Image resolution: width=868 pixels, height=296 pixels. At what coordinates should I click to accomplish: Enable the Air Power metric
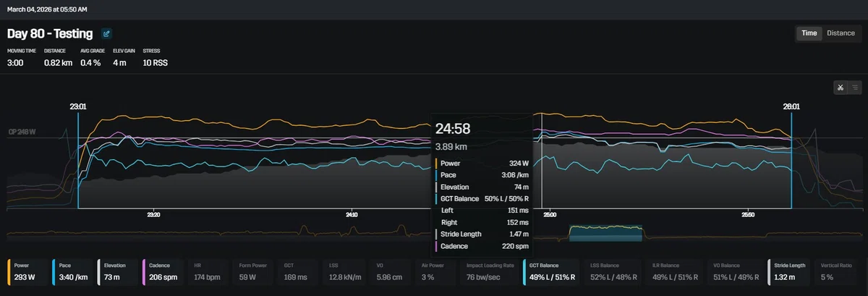point(435,271)
